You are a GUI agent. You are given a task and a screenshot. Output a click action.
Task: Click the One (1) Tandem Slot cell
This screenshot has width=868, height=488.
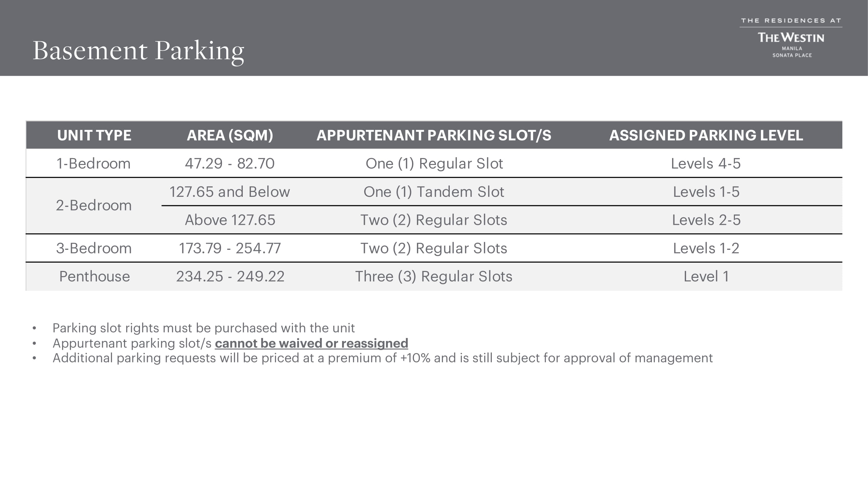coord(434,192)
